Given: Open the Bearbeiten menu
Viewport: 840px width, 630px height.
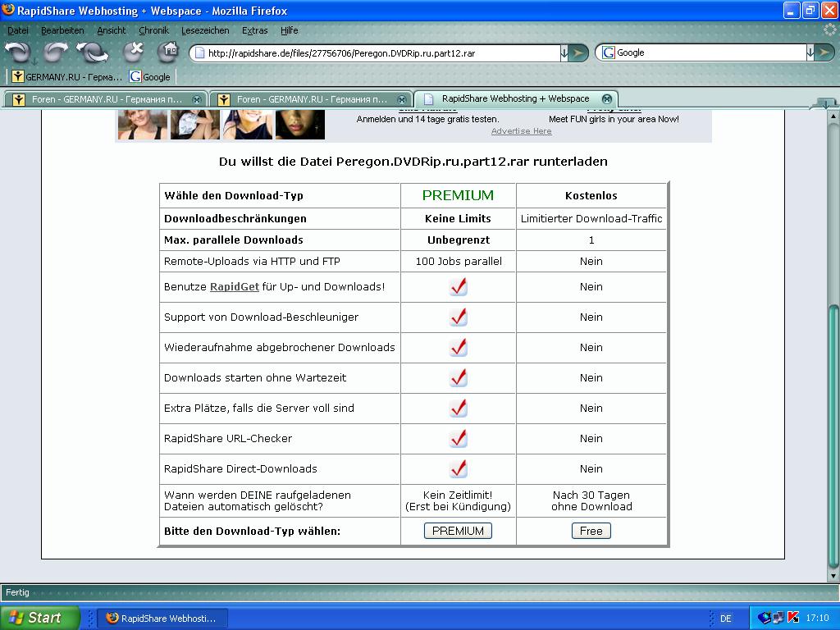Looking at the screenshot, I should (62, 30).
